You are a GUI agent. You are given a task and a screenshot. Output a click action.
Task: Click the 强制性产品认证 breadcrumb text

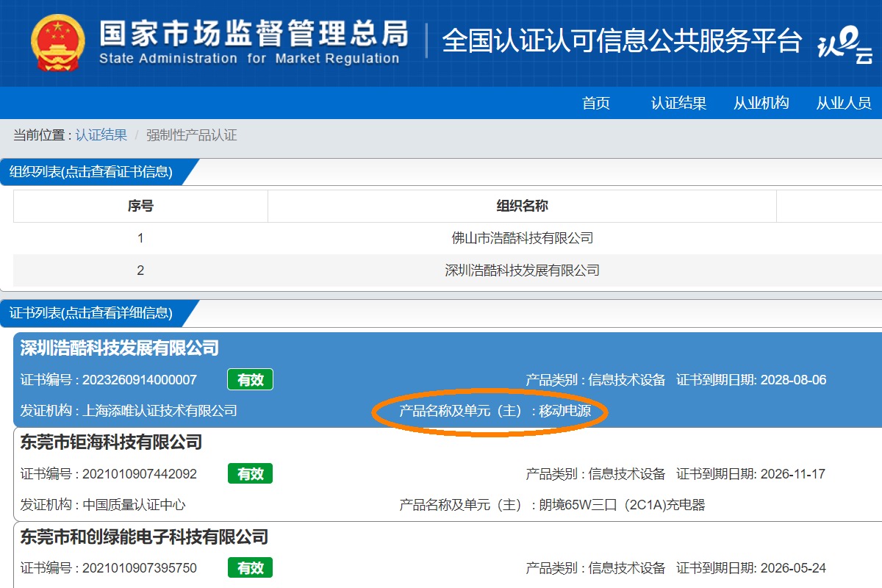coord(191,135)
